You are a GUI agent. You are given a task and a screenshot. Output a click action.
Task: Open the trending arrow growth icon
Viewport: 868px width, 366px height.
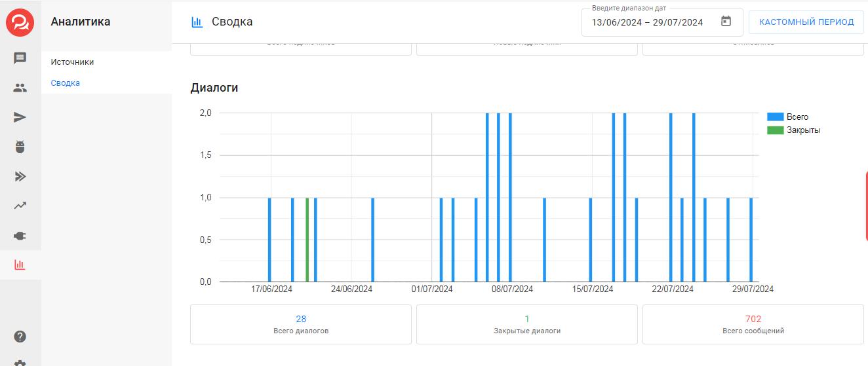[20, 206]
